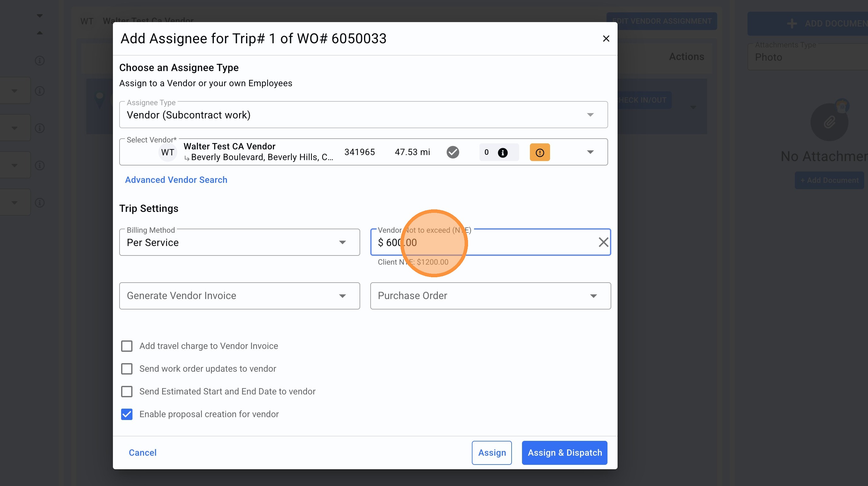Close the Add Assignee dialog

[x=606, y=39]
